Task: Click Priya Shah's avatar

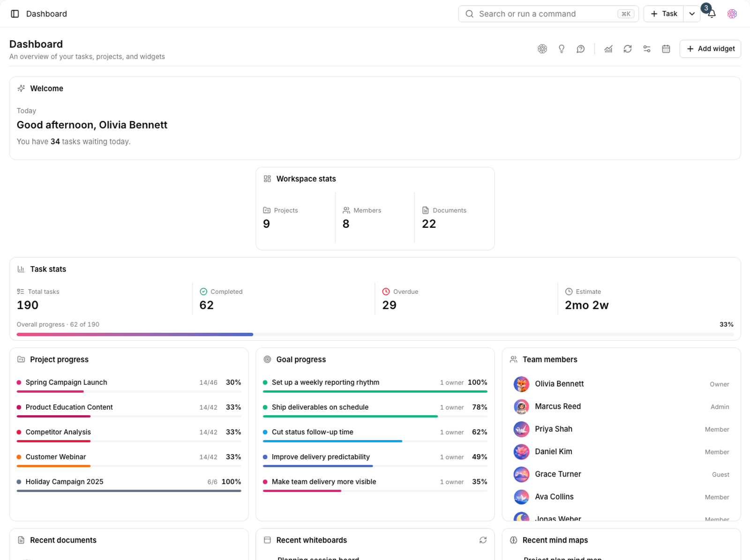Action: point(521,429)
